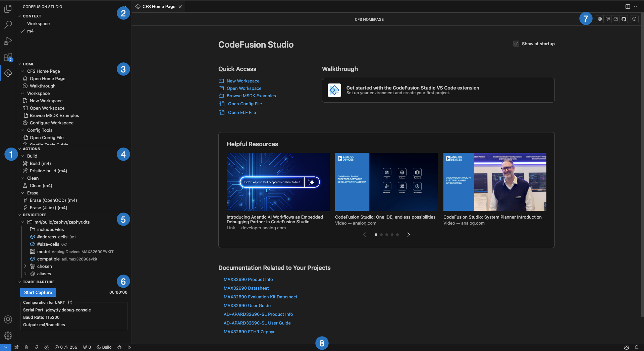
Task: Expand the aliases devicetree node
Action: pyautogui.click(x=25, y=274)
